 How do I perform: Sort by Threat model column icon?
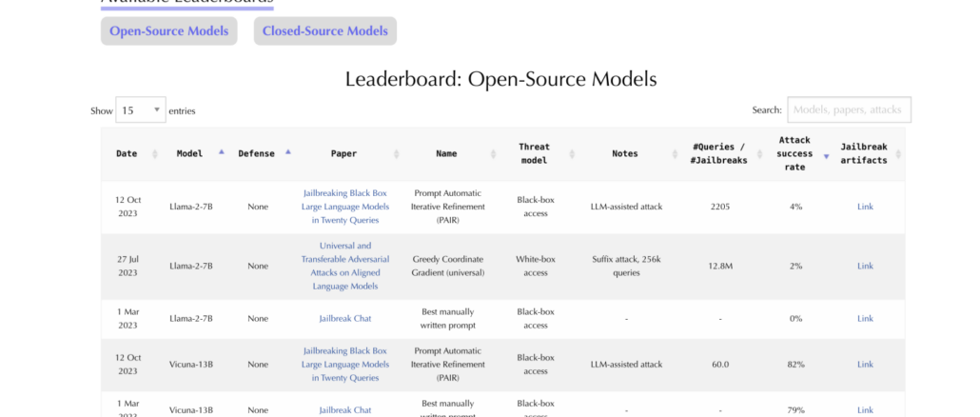coord(573,154)
